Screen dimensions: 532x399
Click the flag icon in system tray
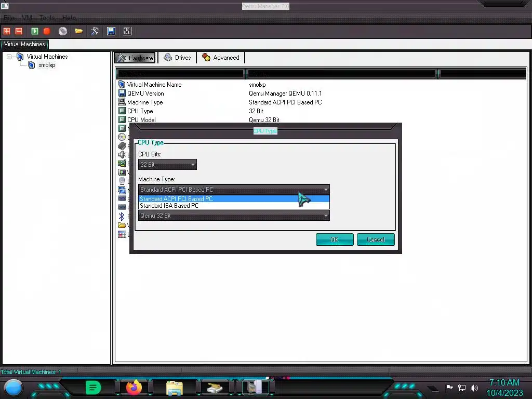tap(449, 388)
